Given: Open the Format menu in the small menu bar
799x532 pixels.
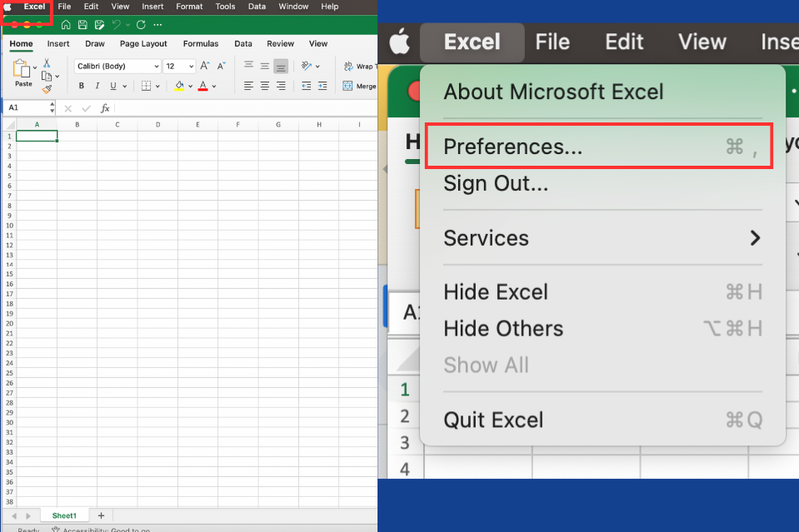Looking at the screenshot, I should click(189, 7).
